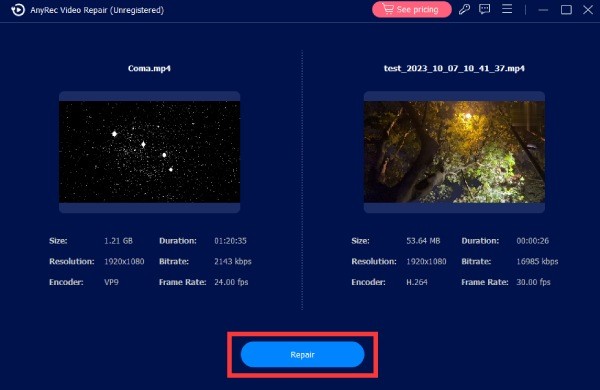The width and height of the screenshot is (600, 390).
Task: Click the key register icon
Action: click(464, 9)
